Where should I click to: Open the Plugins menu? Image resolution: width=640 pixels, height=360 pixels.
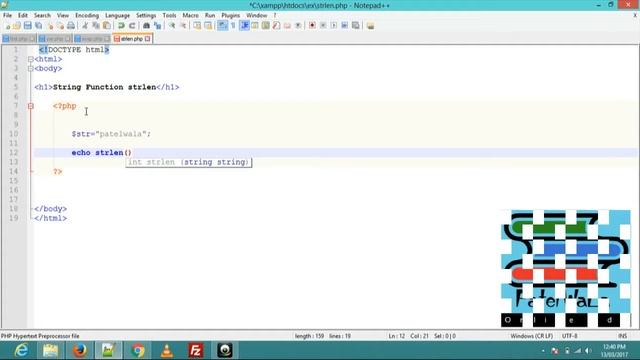tap(231, 15)
